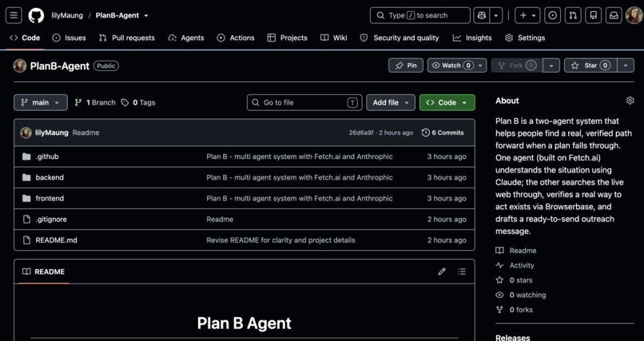Open the frontend folder
The height and width of the screenshot is (341, 644).
click(x=50, y=199)
